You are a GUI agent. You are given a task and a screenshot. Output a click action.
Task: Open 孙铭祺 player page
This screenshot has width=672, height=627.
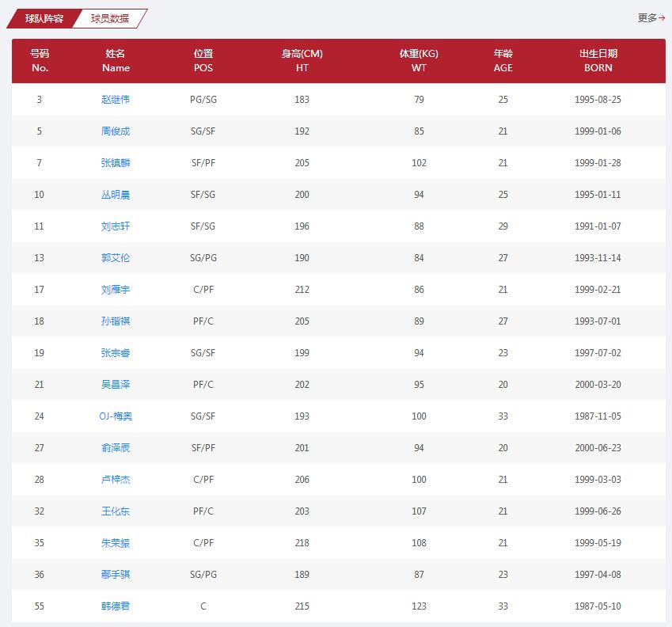point(116,321)
